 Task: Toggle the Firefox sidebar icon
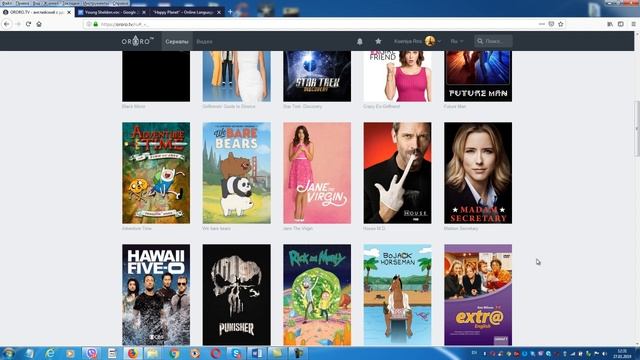pos(621,24)
